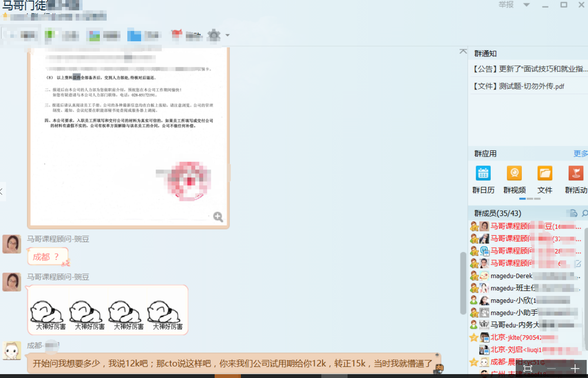Expand the left-edge side panel arrow
Image resolution: width=588 pixels, height=378 pixels.
pyautogui.click(x=2, y=192)
